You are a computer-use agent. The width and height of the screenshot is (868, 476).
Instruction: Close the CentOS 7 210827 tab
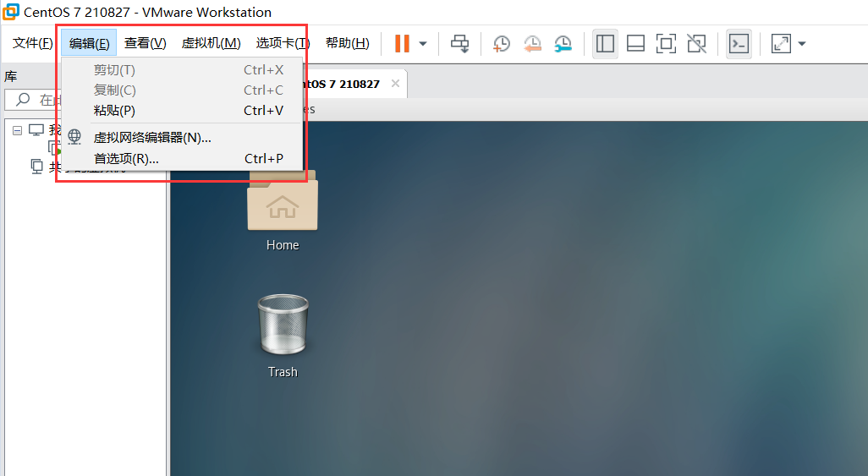[x=395, y=84]
